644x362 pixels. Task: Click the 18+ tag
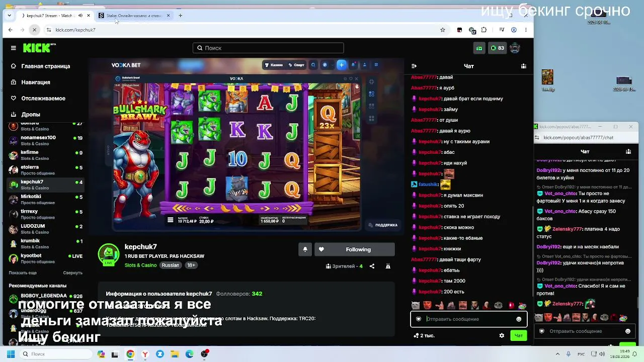[191, 265]
